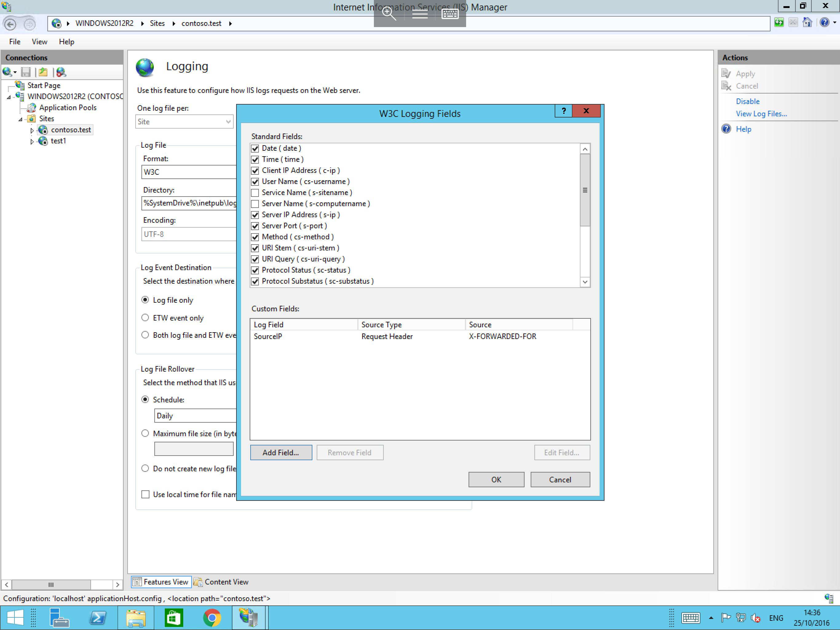Select Maximum file size radio button
Screen dimensions: 840x630
[145, 433]
